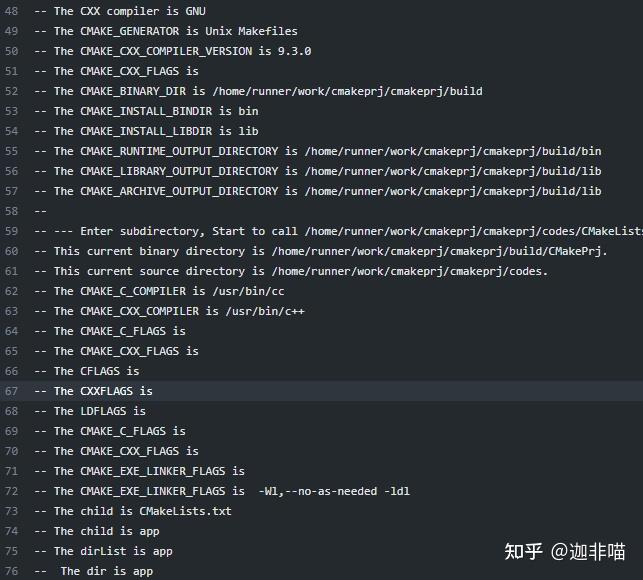Click the CMAKE_GENERATOR Unix Makefiles line
Image resolution: width=643 pixels, height=580 pixels.
point(166,31)
